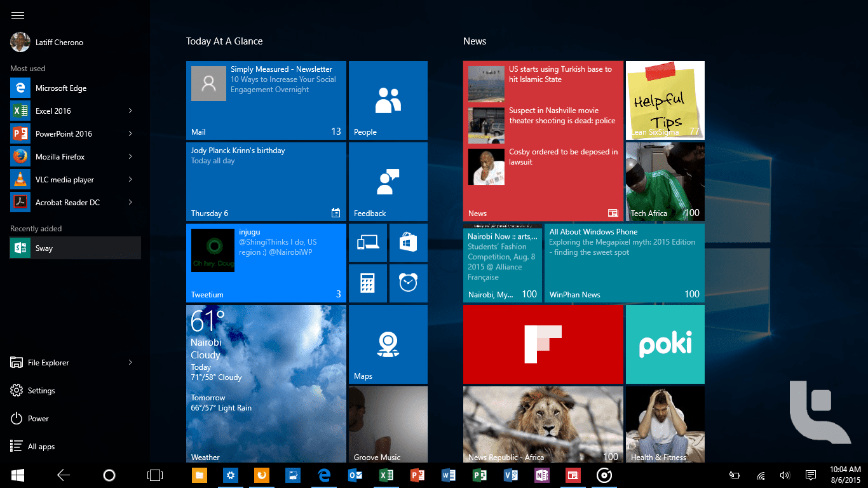
Task: Launch the Calculator tile
Action: tap(368, 283)
